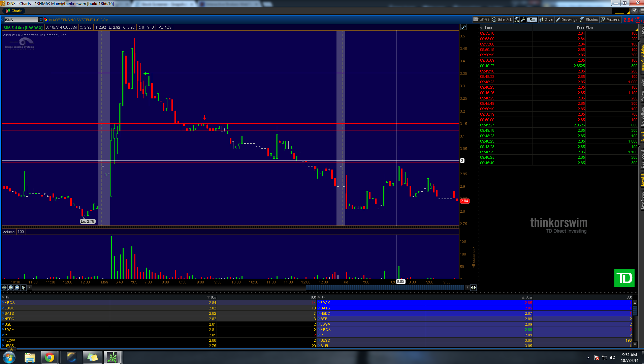
Task: Click the expand time axis icon
Action: point(473,287)
